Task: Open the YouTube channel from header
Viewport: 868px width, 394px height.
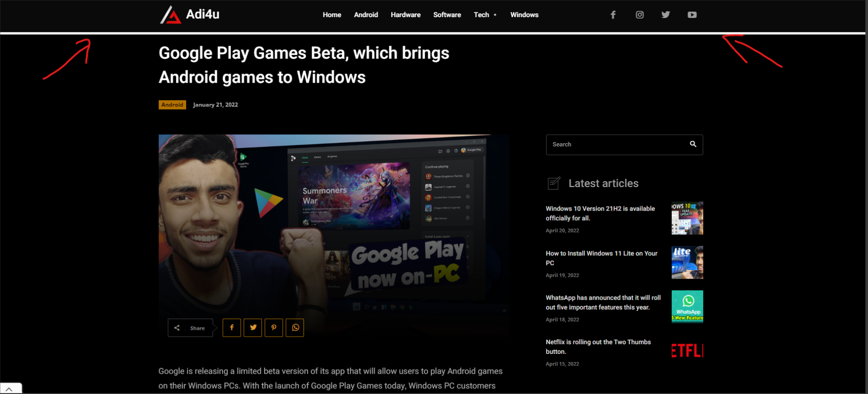Action: pos(692,15)
